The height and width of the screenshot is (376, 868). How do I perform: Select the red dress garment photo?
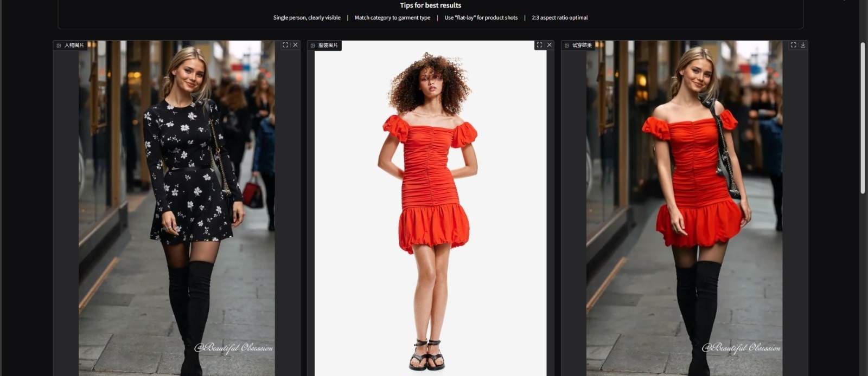(430, 206)
